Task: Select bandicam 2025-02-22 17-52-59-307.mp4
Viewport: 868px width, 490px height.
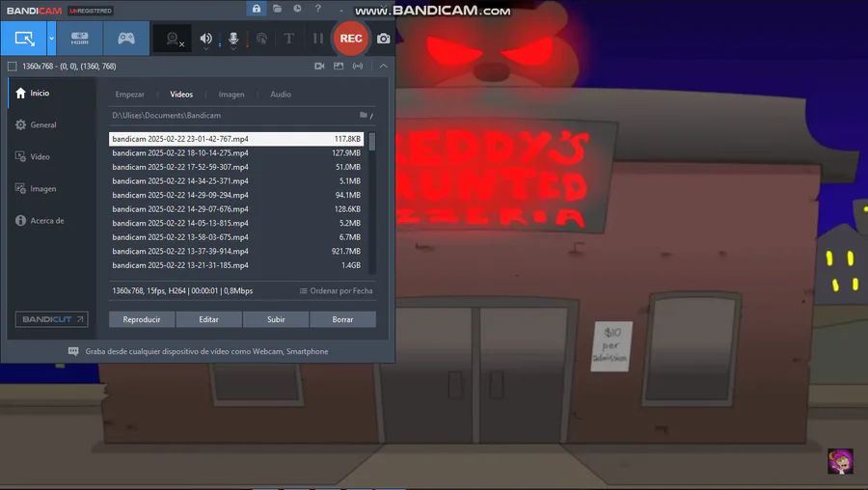Action: tap(236, 167)
